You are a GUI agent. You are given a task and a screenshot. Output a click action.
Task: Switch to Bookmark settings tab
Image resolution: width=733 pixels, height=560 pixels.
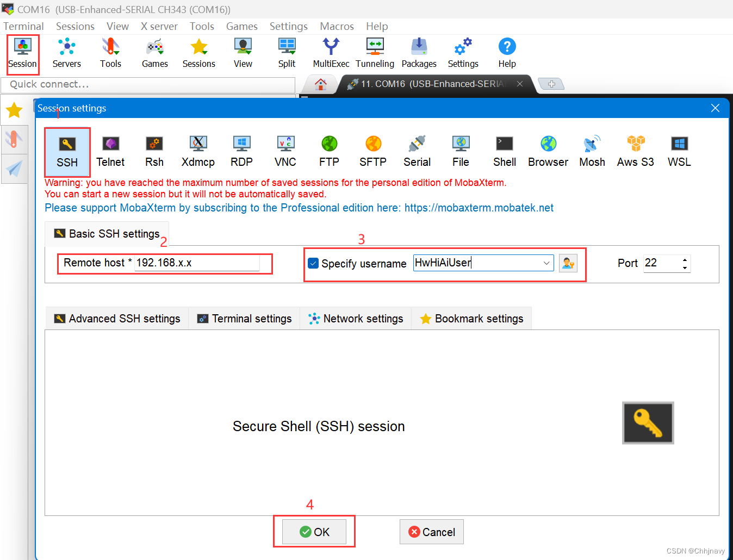(x=471, y=319)
